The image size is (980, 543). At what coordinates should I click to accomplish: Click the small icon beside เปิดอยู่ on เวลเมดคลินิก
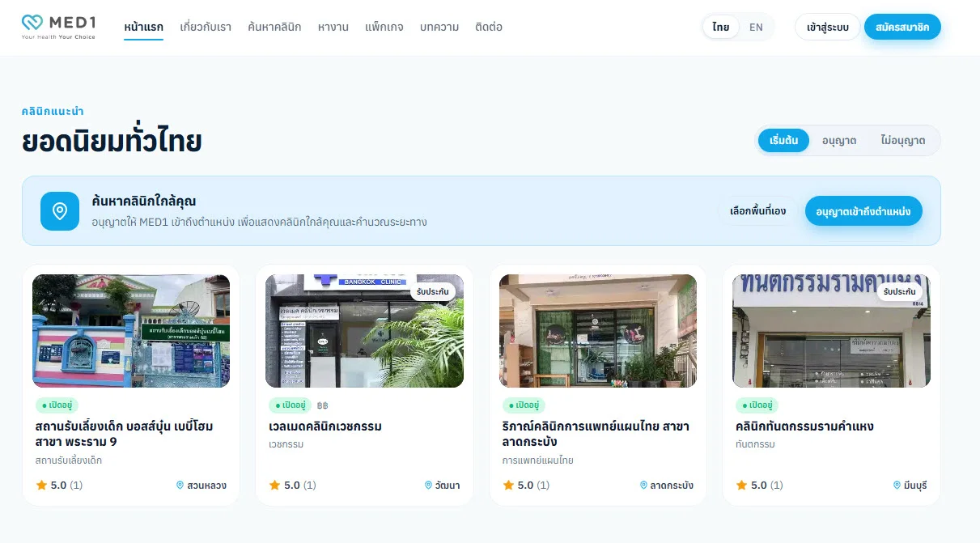(323, 405)
